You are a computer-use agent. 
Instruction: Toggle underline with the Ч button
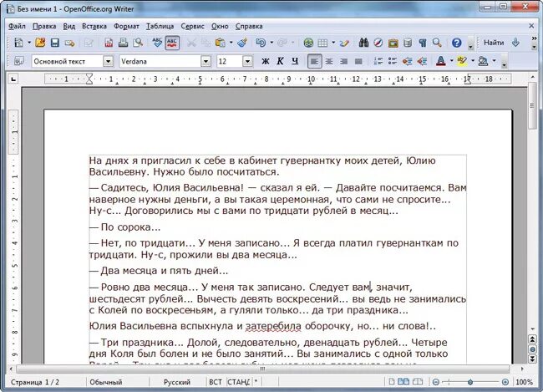coord(295,61)
